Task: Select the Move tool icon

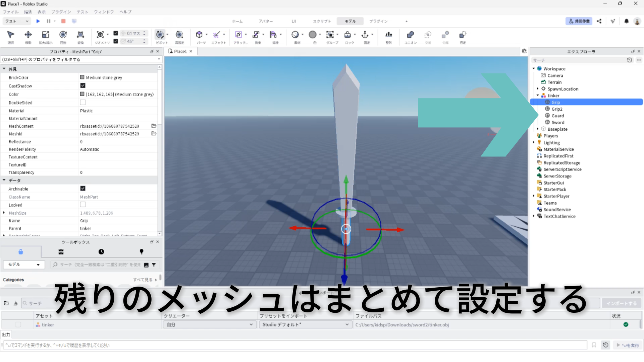Action: (28, 35)
